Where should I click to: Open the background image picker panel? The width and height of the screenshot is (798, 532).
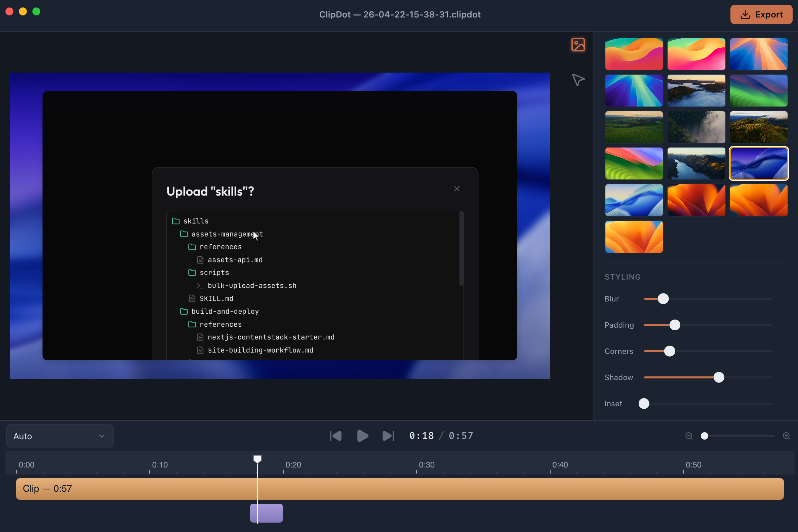[x=578, y=44]
